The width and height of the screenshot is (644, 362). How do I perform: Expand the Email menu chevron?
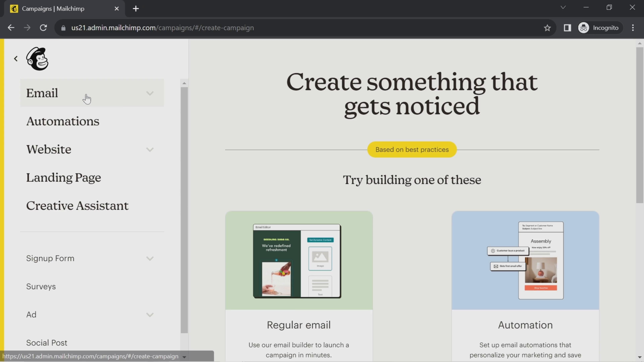point(150,93)
